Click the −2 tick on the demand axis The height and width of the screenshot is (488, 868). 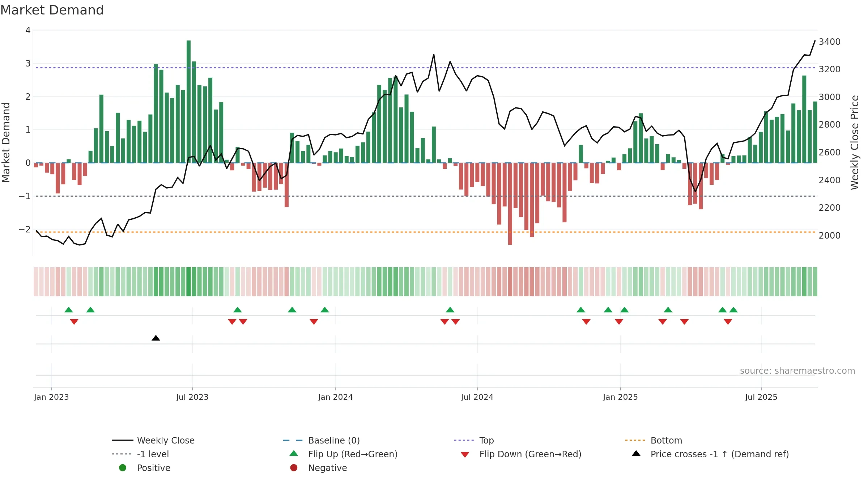pyautogui.click(x=25, y=230)
